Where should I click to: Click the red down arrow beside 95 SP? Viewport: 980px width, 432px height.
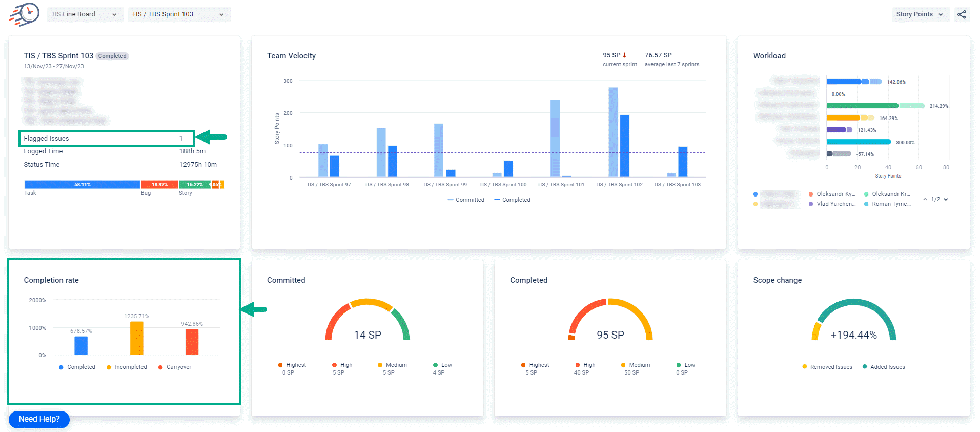pyautogui.click(x=624, y=55)
